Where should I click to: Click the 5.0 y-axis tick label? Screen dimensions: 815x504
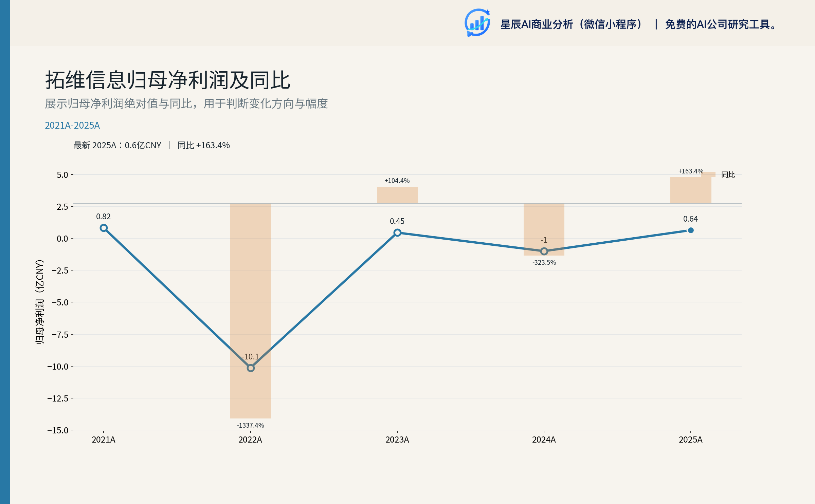pos(62,175)
